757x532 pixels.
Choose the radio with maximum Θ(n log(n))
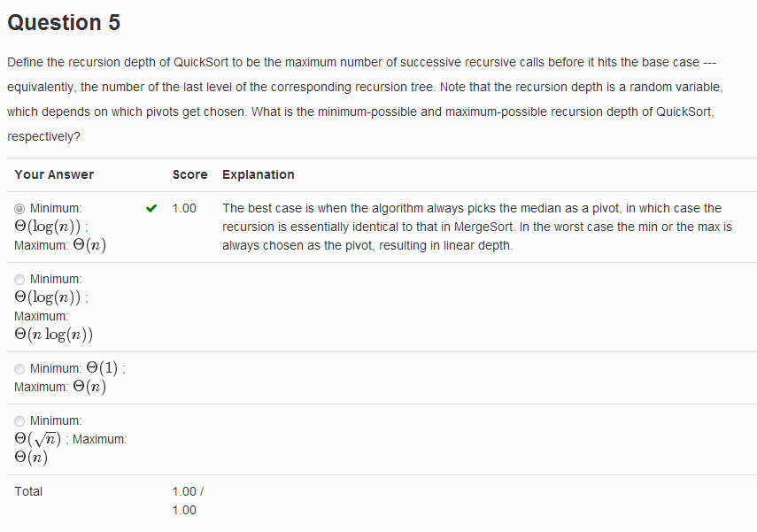click(19, 280)
